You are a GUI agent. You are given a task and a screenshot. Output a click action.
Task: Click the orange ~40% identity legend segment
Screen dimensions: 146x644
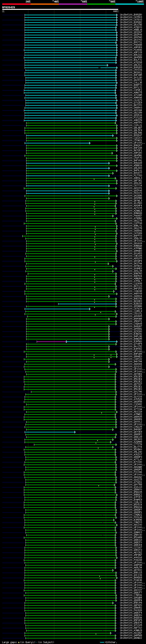pyautogui.click(x=45, y=4)
